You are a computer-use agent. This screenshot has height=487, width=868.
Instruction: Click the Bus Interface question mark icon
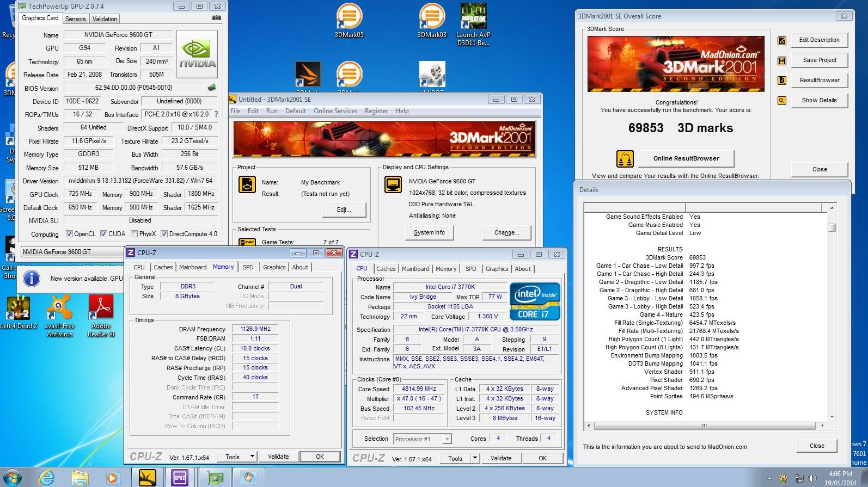coord(216,114)
